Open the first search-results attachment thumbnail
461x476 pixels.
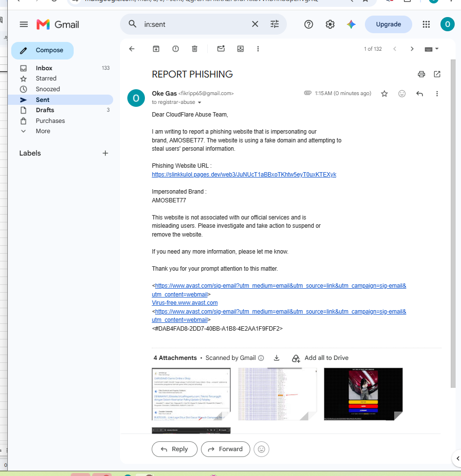coord(191,394)
